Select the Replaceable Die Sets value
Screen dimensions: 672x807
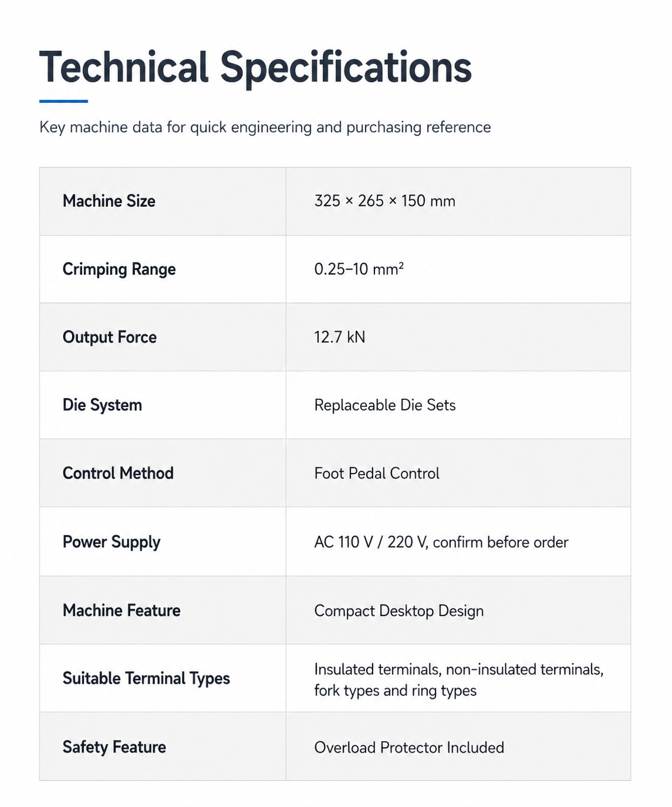[x=385, y=405]
